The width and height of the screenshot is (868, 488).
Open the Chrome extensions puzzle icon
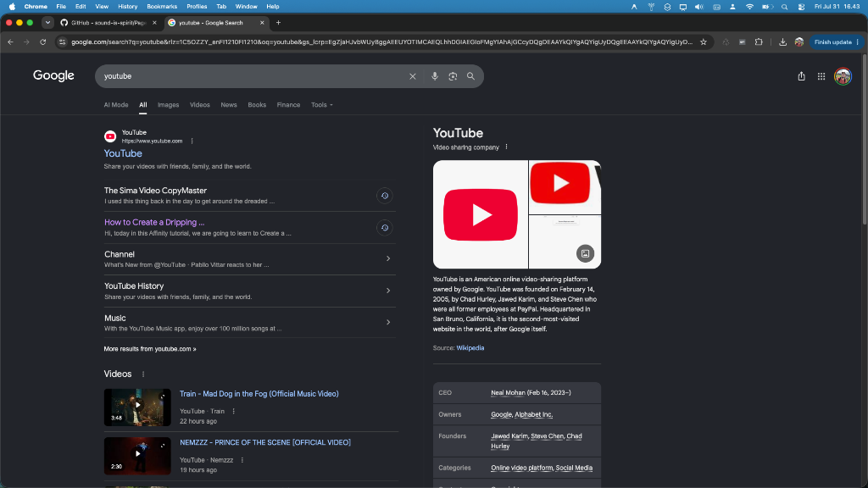click(759, 42)
